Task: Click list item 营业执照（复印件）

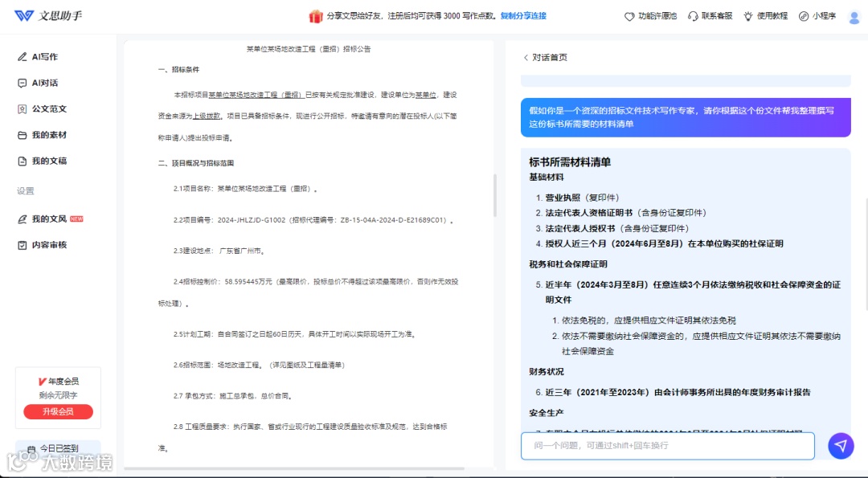Action: point(583,198)
